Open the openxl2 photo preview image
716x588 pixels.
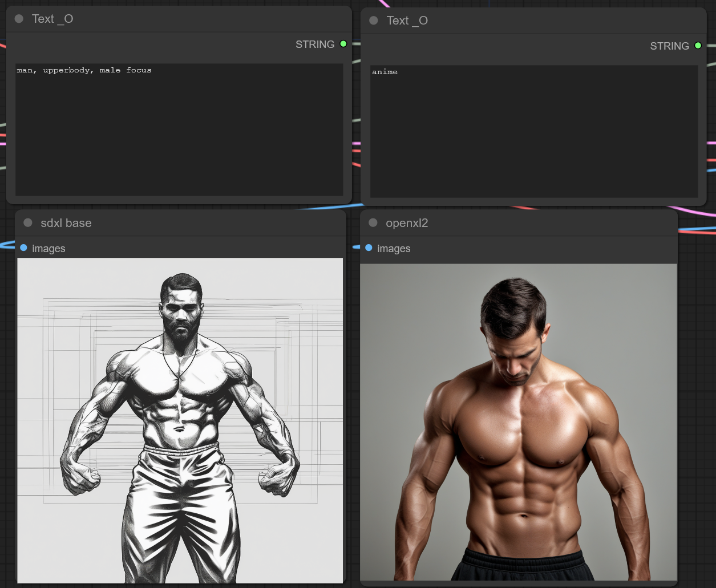(519, 422)
